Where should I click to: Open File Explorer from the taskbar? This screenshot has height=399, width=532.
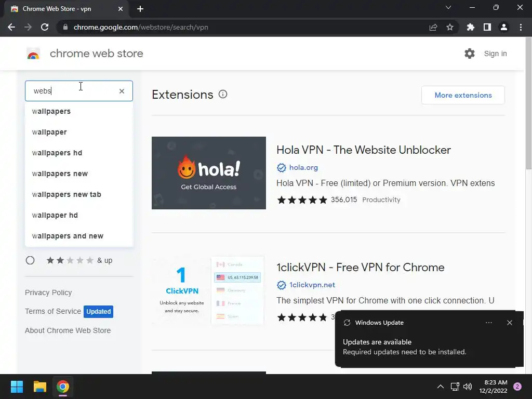point(39,387)
